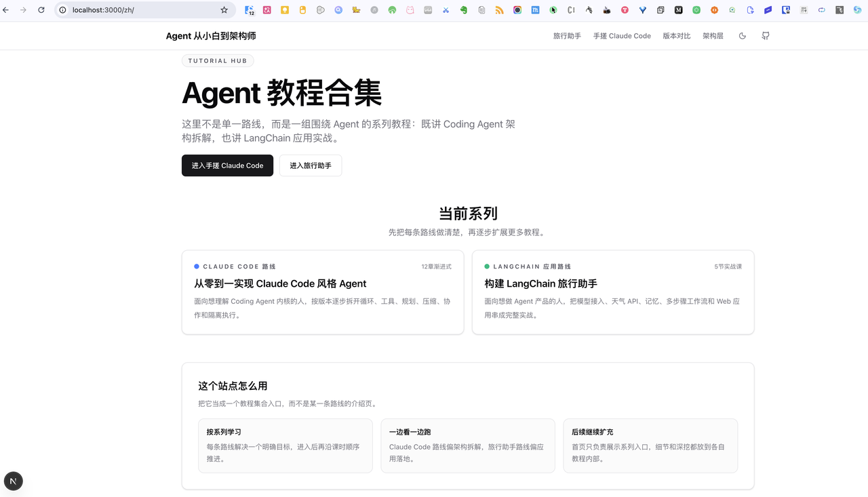868x497 pixels.
Task: Click the scissors clipper extension icon
Action: (446, 10)
